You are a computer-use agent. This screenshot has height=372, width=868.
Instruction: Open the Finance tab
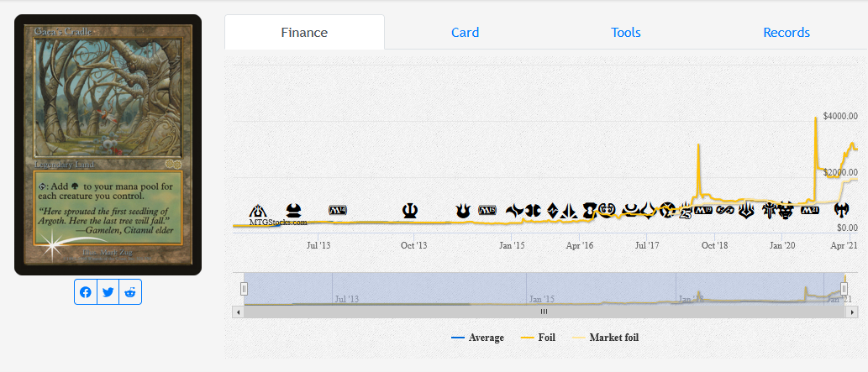point(304,33)
